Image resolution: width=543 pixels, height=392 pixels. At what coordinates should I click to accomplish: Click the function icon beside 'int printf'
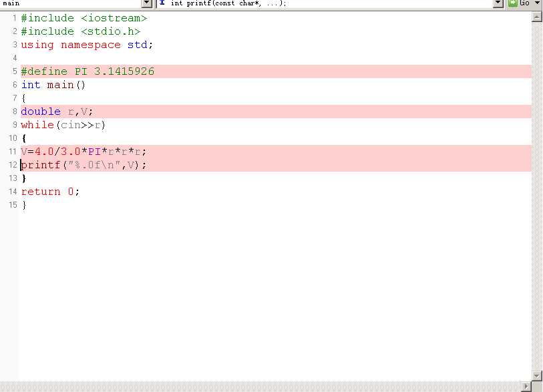(162, 3)
